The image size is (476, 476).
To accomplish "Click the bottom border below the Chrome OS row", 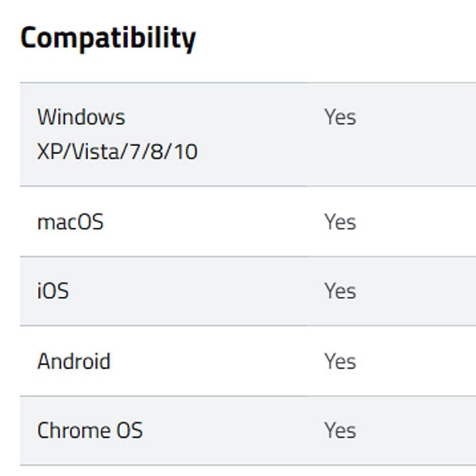I will (x=238, y=465).
